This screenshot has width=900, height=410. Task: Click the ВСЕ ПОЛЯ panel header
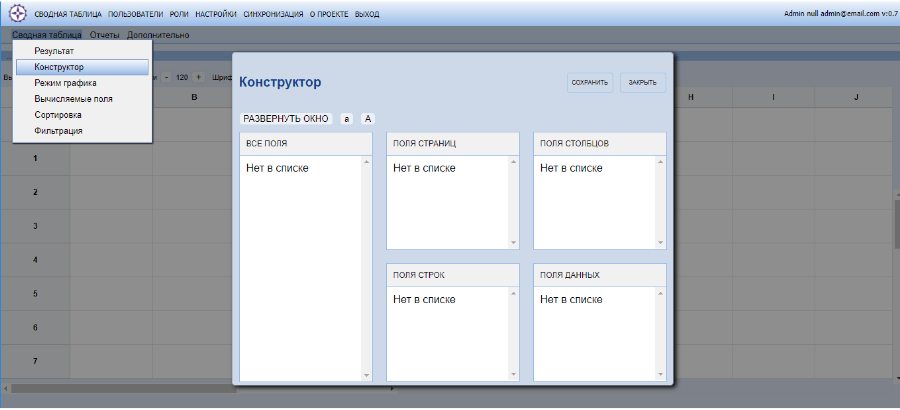(x=306, y=144)
